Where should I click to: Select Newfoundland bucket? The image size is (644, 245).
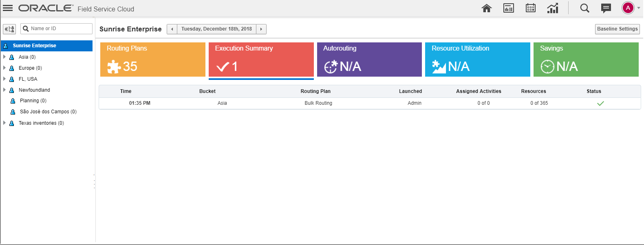point(34,90)
